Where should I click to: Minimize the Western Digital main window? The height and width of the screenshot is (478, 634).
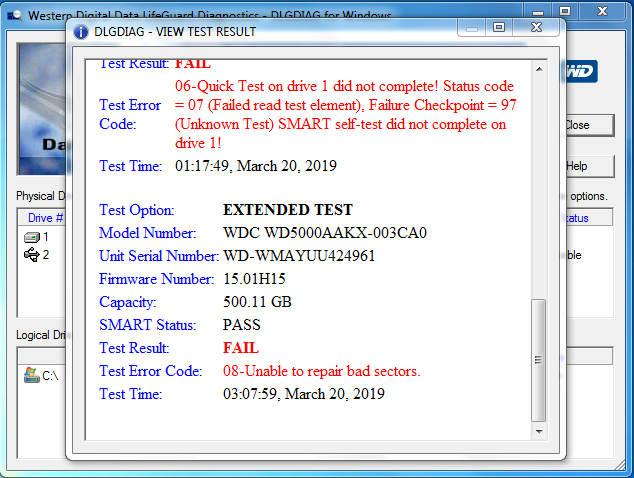click(538, 11)
